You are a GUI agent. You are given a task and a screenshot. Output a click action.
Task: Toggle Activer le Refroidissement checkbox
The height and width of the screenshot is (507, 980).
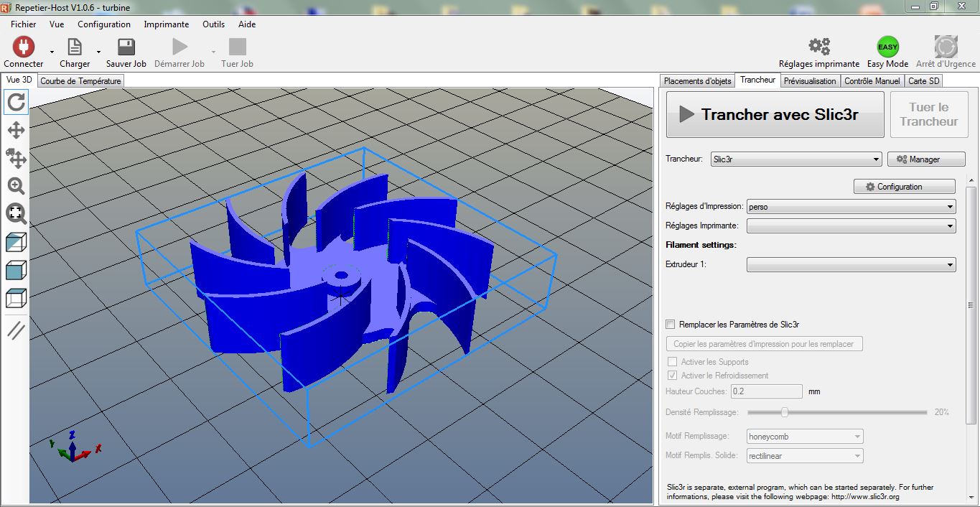point(672,376)
